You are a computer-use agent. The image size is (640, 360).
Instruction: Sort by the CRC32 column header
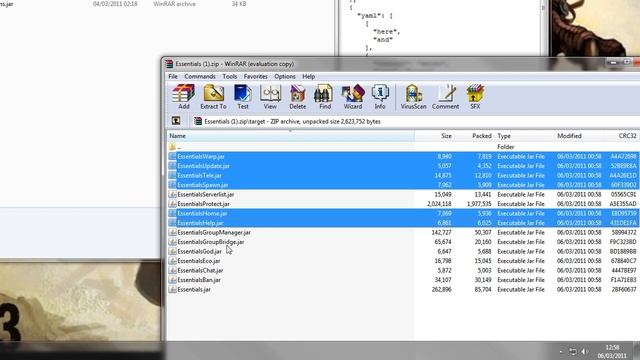622,136
